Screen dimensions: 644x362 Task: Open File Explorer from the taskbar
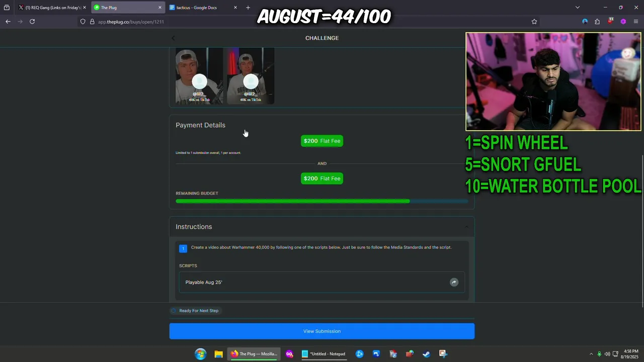tap(218, 354)
